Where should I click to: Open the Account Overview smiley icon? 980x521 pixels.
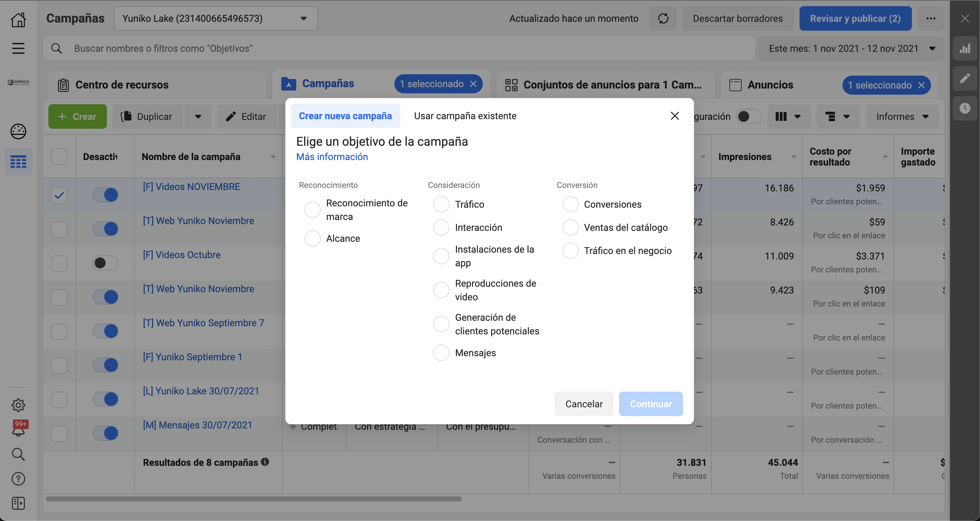pos(18,131)
